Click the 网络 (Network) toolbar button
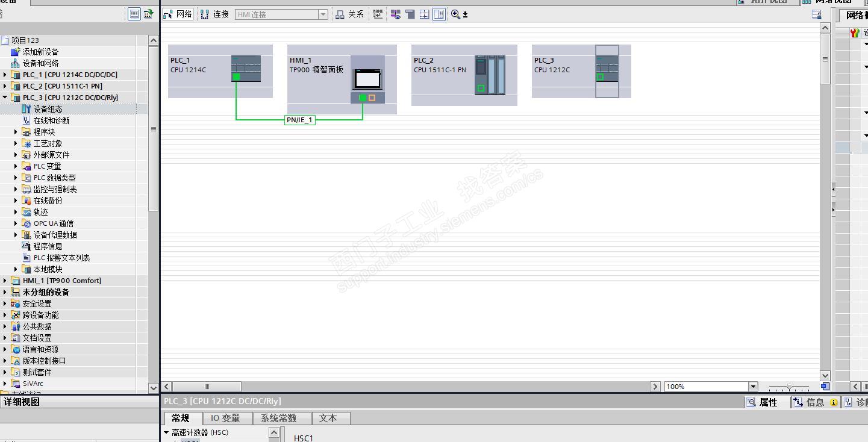The image size is (868, 442). click(178, 14)
